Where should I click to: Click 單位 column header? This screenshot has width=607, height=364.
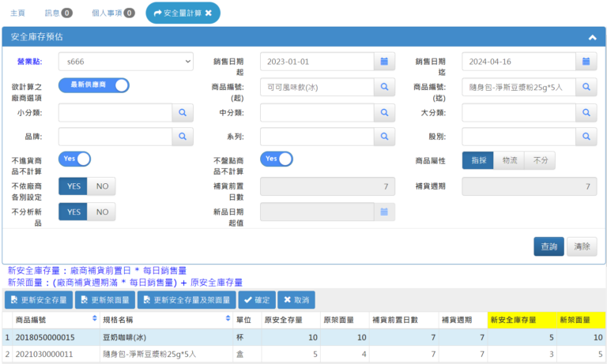pyautogui.click(x=247, y=321)
